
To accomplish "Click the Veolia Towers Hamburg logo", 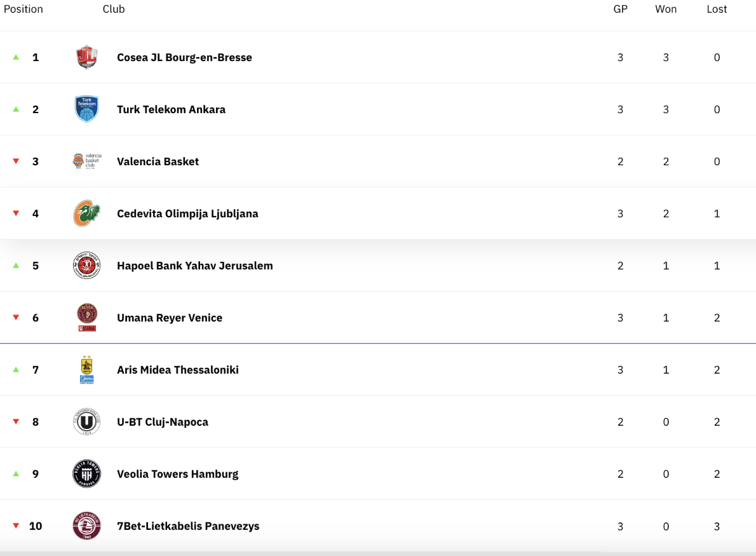I will coord(87,473).
